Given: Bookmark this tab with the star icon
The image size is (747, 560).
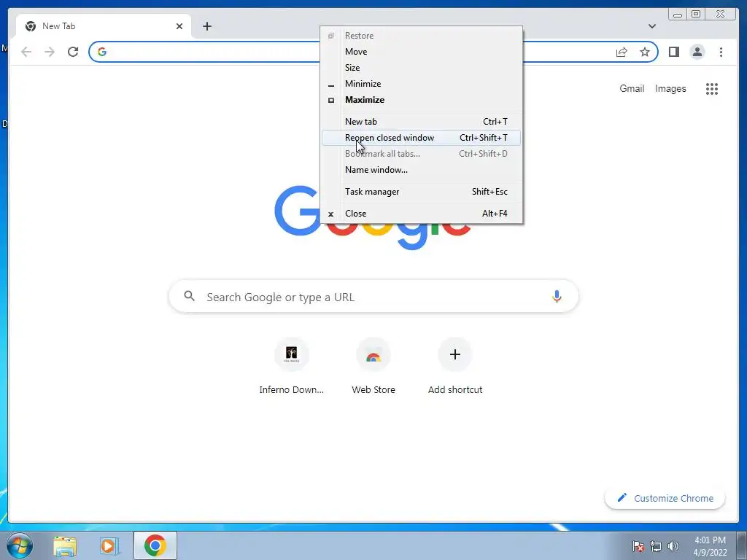Looking at the screenshot, I should 645,52.
